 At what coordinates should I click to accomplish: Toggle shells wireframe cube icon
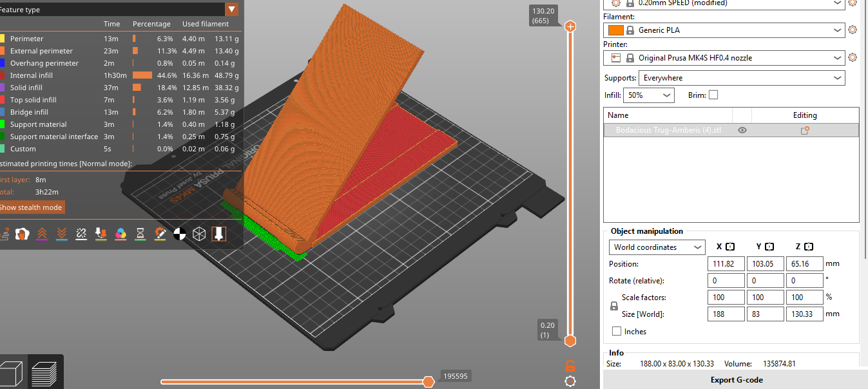point(199,234)
